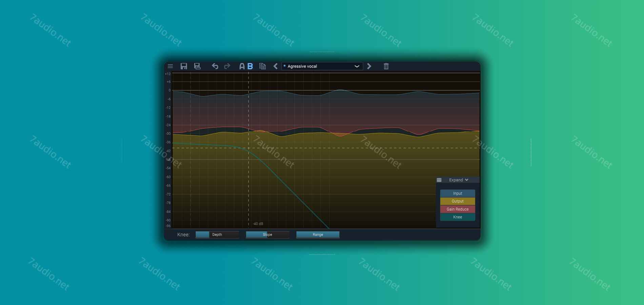Switch to the A state
The width and height of the screenshot is (644, 305).
pyautogui.click(x=242, y=66)
